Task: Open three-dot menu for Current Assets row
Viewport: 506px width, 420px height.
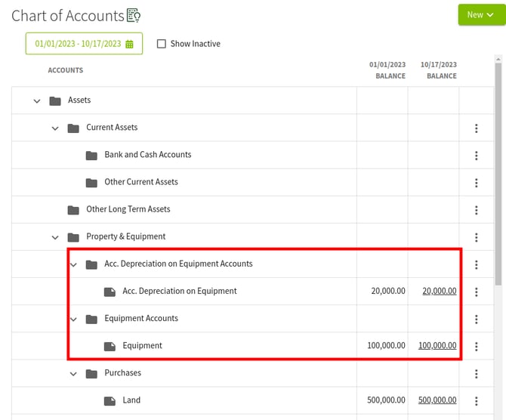Action: pos(476,128)
